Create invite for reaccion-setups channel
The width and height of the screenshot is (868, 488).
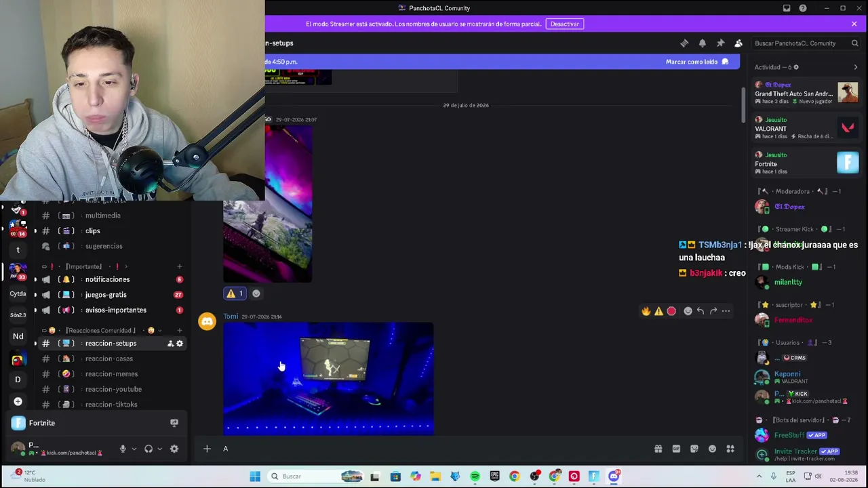tap(170, 344)
